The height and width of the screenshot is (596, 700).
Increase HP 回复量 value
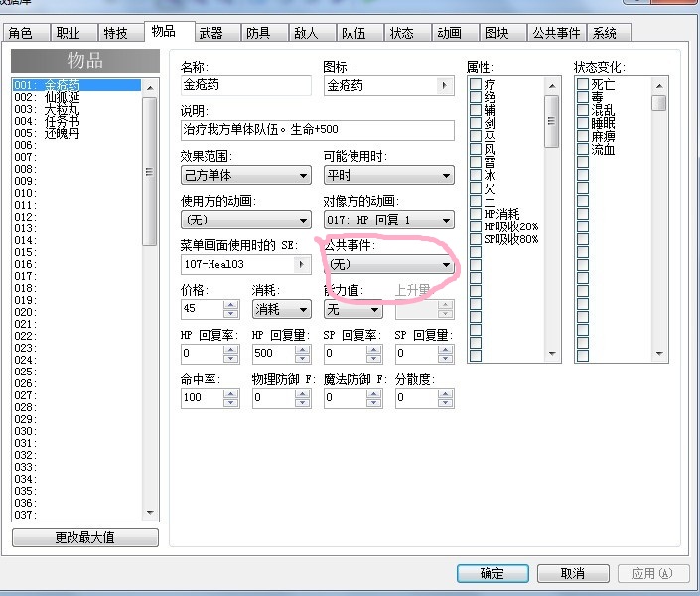[302, 350]
